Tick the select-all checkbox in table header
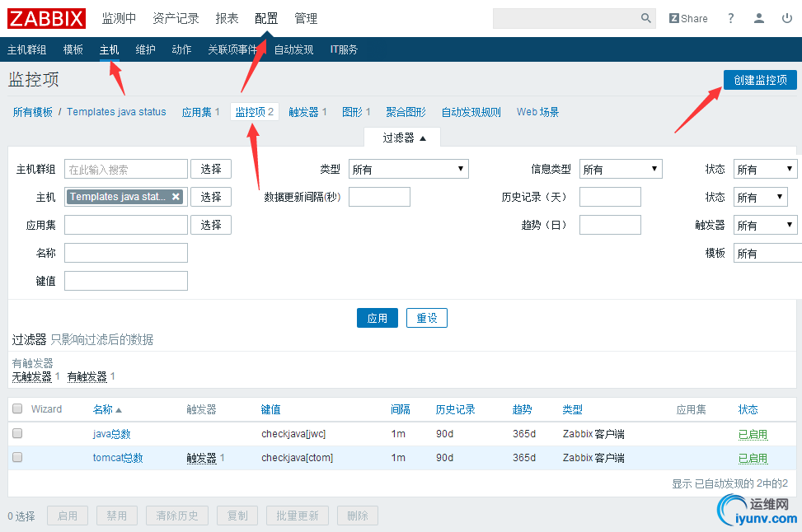 click(x=17, y=408)
